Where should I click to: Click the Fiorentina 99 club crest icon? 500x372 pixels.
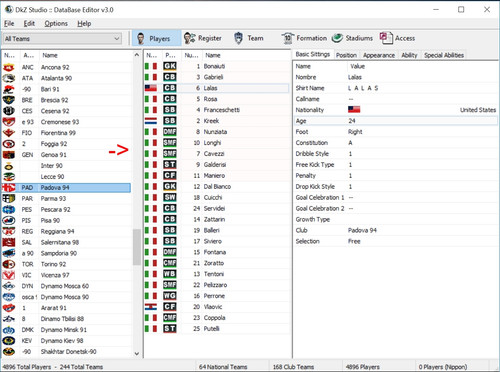pos(9,133)
